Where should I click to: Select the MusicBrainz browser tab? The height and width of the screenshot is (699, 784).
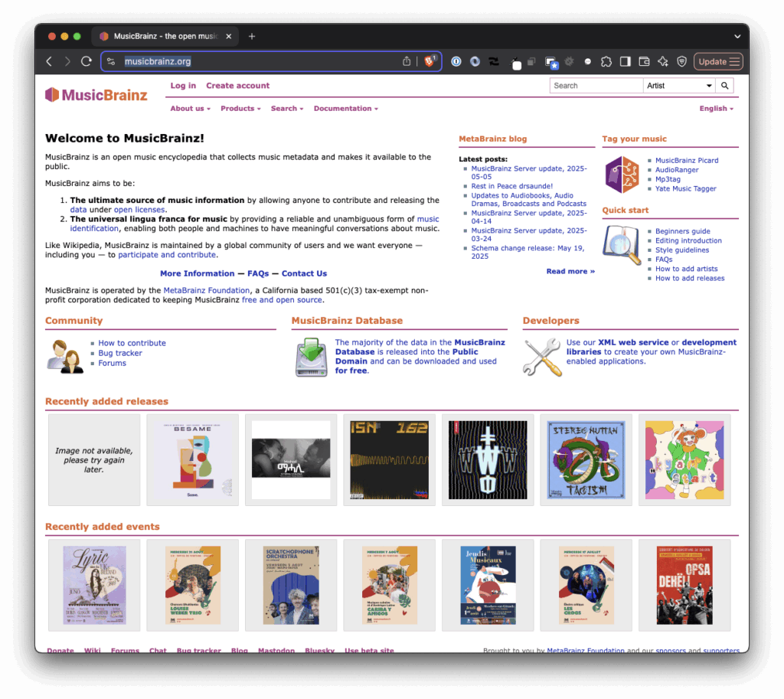[165, 36]
